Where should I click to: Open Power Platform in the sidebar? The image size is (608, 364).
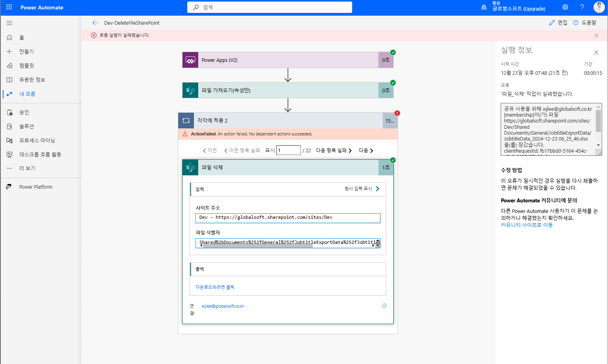41,187
